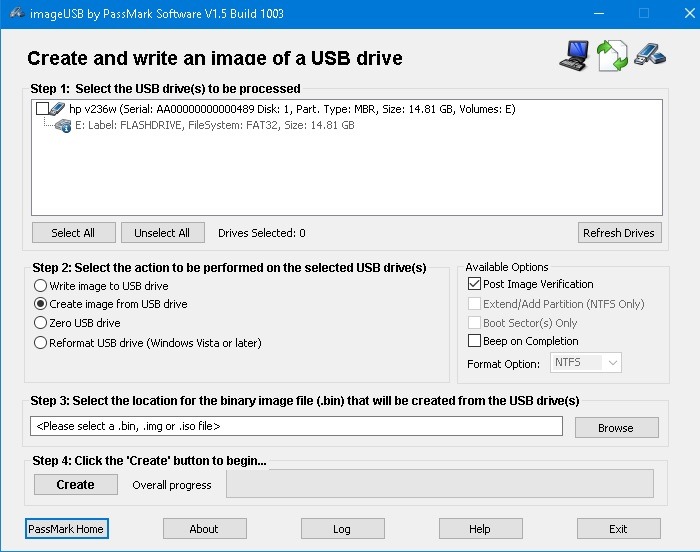Toggle Extend/Add Partition (NTFS Only) checkbox
This screenshot has width=700, height=552.
(x=474, y=304)
